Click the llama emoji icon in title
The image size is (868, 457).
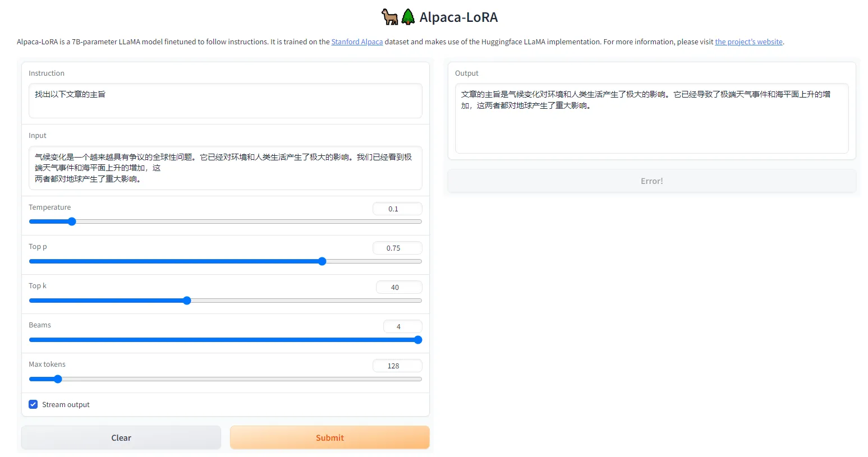pyautogui.click(x=390, y=17)
